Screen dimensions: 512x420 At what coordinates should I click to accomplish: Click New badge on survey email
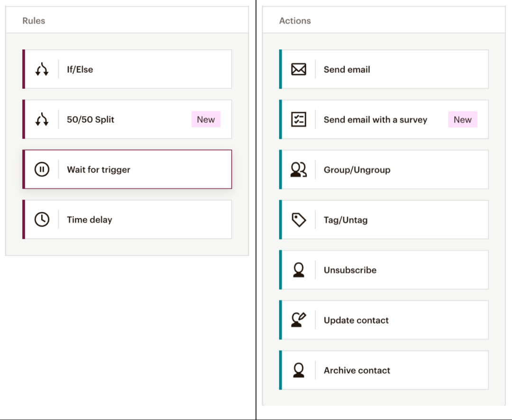tap(462, 119)
